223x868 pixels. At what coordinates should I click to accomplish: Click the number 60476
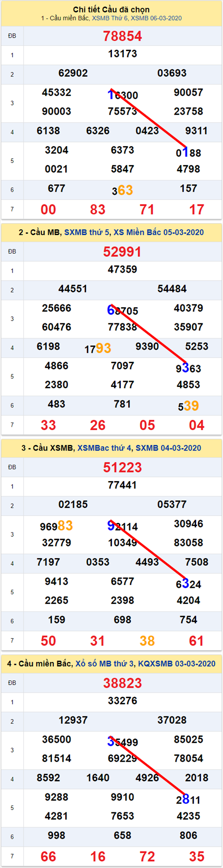57,327
